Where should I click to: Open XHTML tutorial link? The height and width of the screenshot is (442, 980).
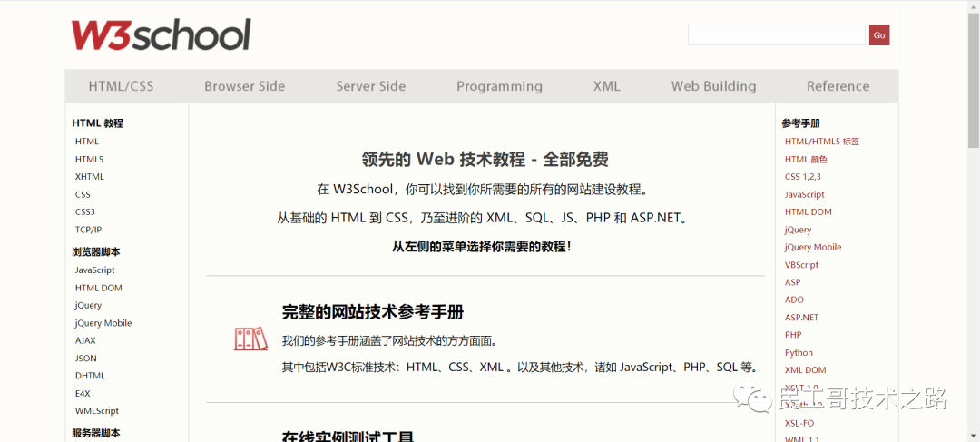tap(89, 177)
